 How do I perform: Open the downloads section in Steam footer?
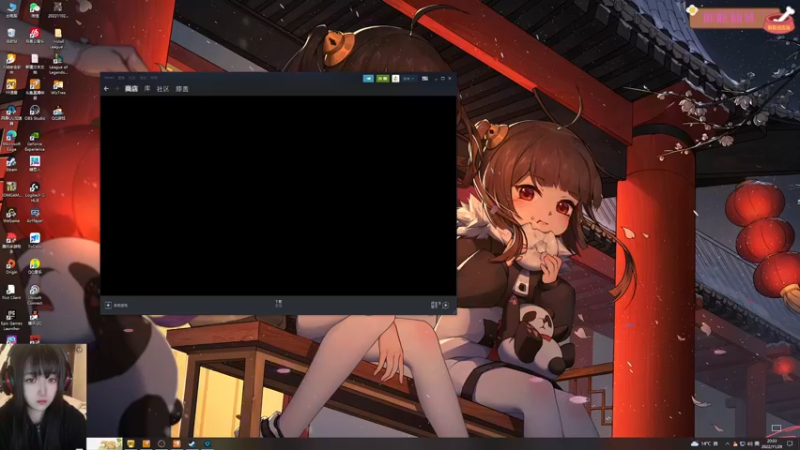coord(279,304)
